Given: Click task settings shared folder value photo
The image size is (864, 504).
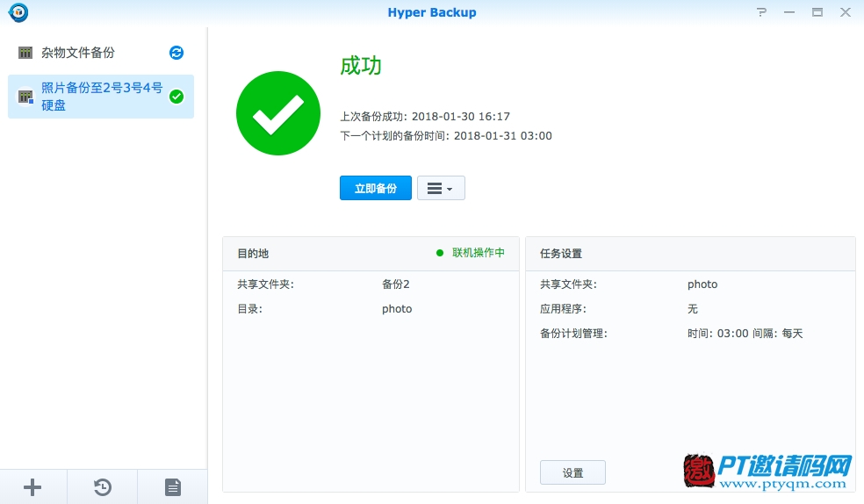Looking at the screenshot, I should (702, 284).
